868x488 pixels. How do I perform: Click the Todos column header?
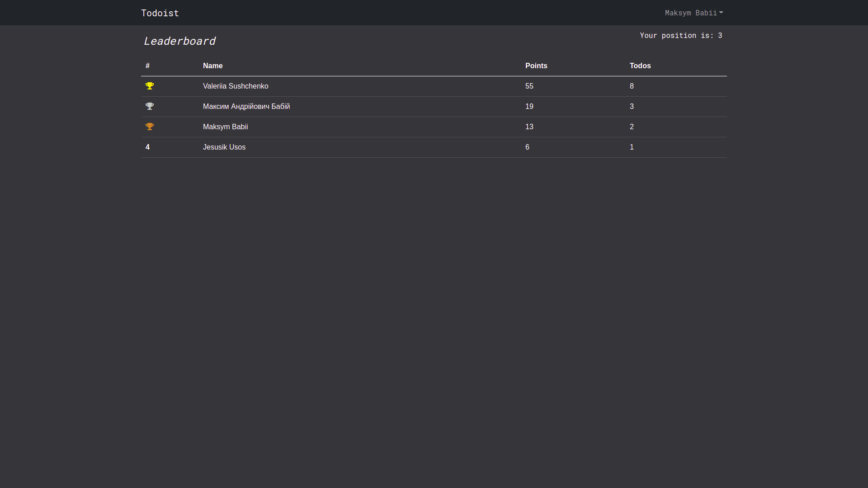click(x=640, y=66)
